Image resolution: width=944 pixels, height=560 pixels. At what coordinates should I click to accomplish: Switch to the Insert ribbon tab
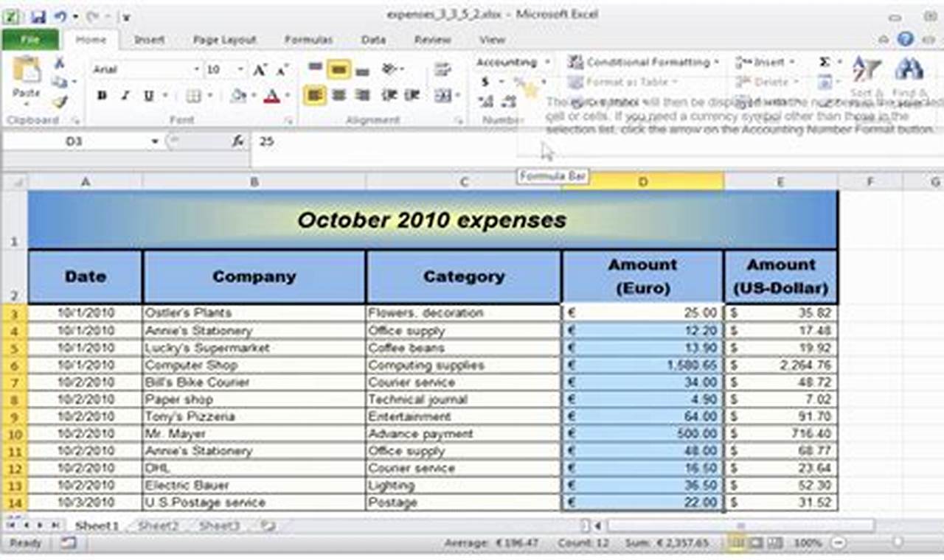pyautogui.click(x=149, y=40)
